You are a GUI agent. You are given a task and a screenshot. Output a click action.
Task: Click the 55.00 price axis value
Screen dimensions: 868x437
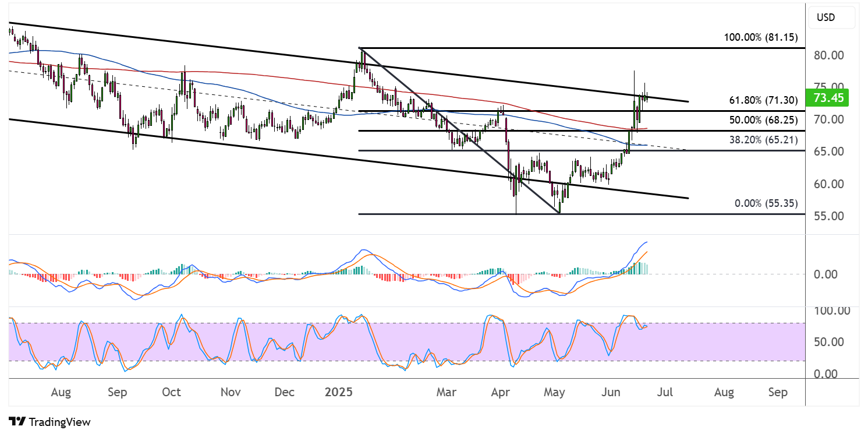click(x=829, y=216)
